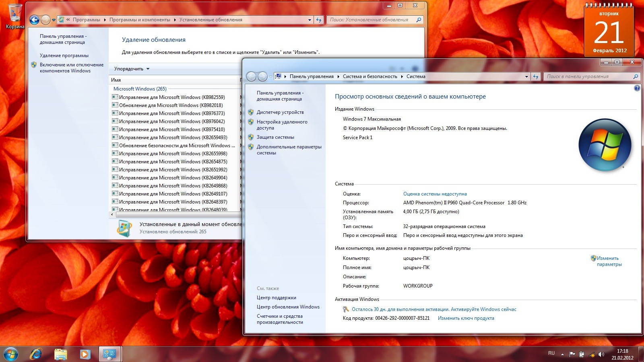Click Оценка системы недоступна link
The image size is (644, 362).
coord(435,194)
